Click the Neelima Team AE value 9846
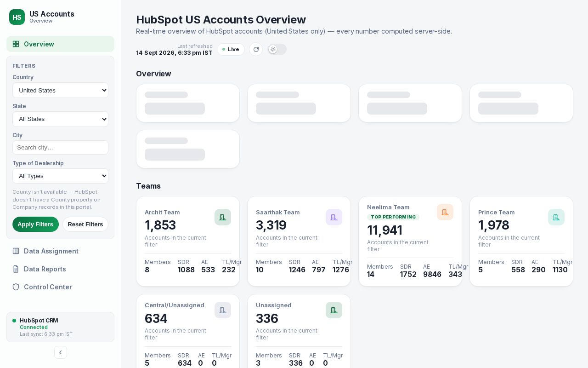 432,275
